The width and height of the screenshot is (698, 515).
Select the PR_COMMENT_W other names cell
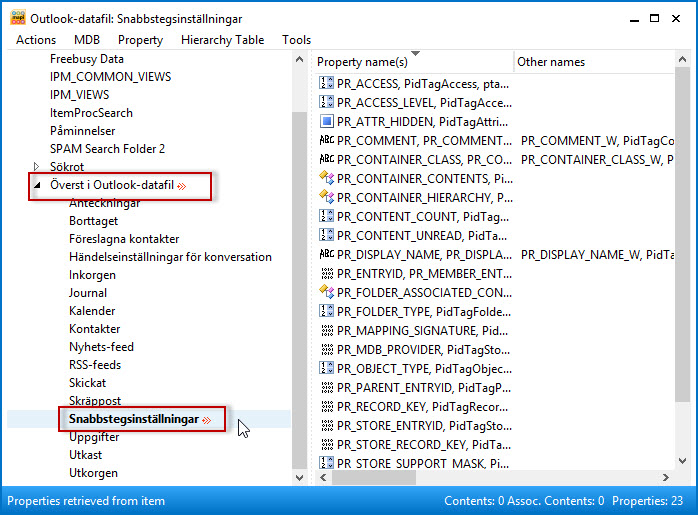click(x=597, y=141)
